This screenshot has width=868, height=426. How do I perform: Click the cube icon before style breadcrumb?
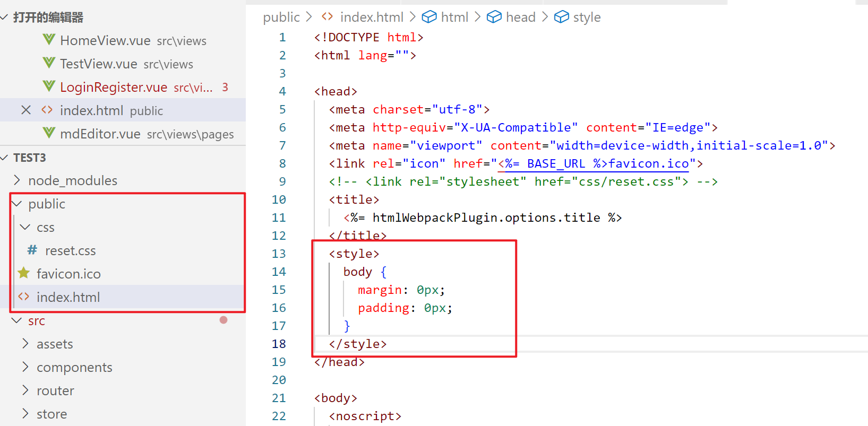pos(561,17)
